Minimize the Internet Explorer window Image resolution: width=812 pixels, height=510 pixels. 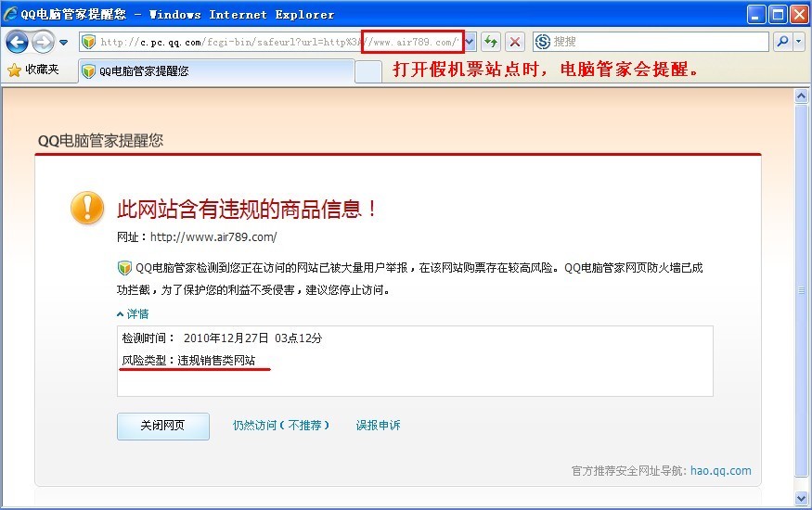[x=756, y=15]
